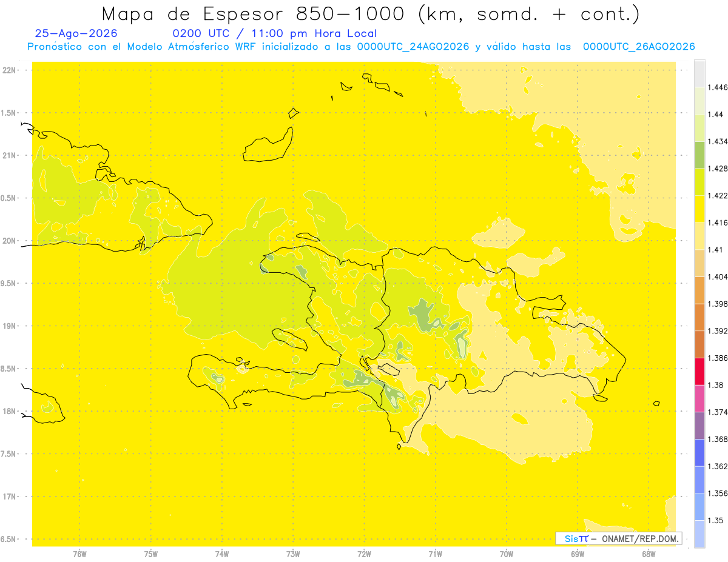This screenshot has width=728, height=562.
Task: Click the WRF forecast description line
Action: click(x=361, y=47)
